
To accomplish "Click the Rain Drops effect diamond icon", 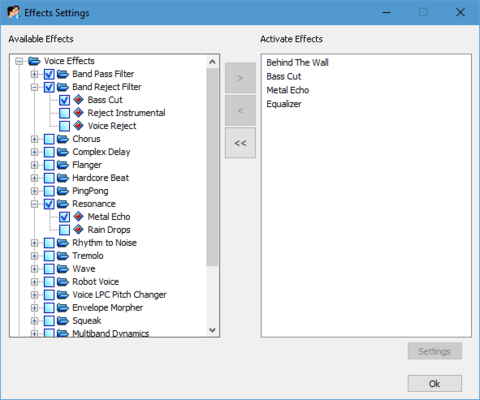I will tap(78, 230).
